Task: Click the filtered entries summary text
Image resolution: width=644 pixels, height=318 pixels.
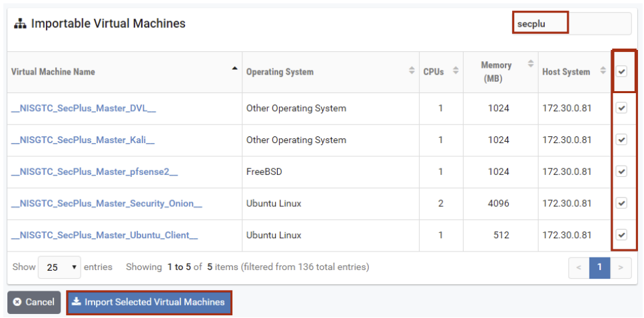Action: point(248,267)
